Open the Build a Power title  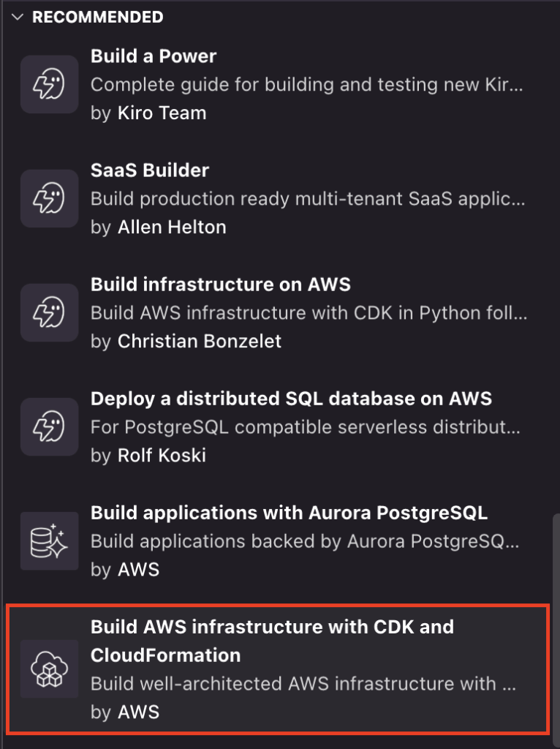(154, 56)
